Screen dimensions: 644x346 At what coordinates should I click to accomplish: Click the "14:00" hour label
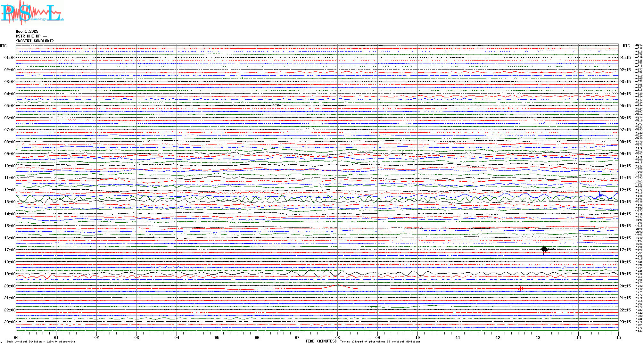click(x=10, y=214)
